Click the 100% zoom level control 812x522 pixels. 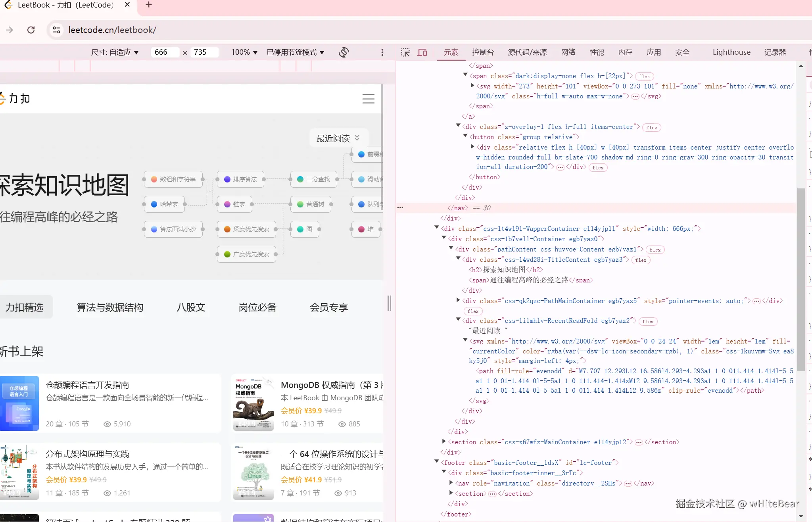242,52
